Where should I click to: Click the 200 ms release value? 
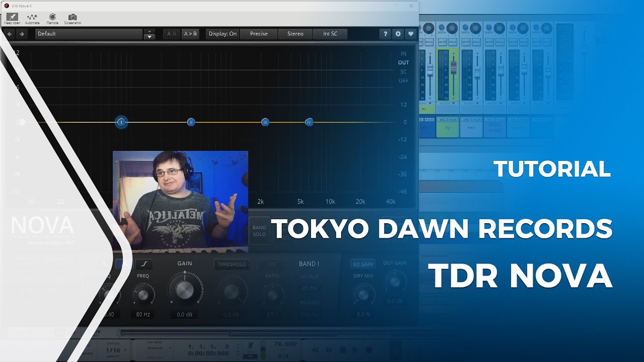(309, 315)
